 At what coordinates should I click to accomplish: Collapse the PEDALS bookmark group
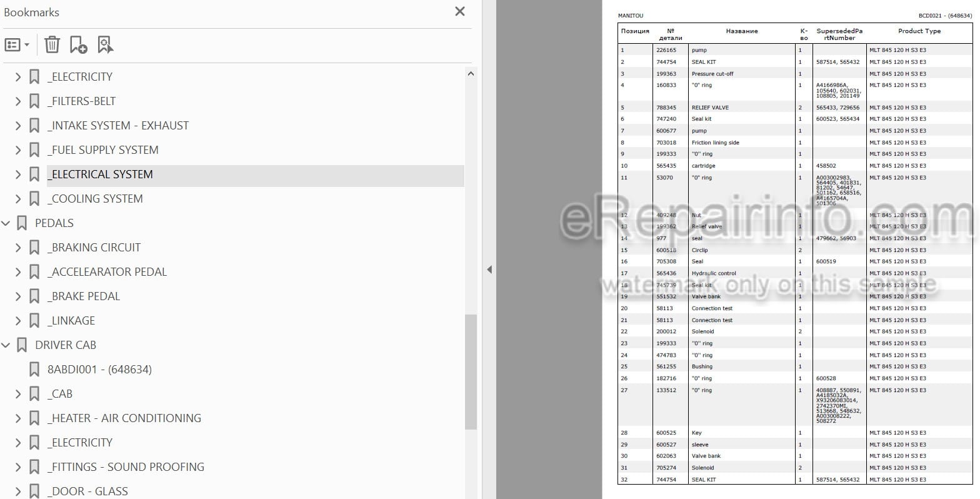click(x=6, y=223)
